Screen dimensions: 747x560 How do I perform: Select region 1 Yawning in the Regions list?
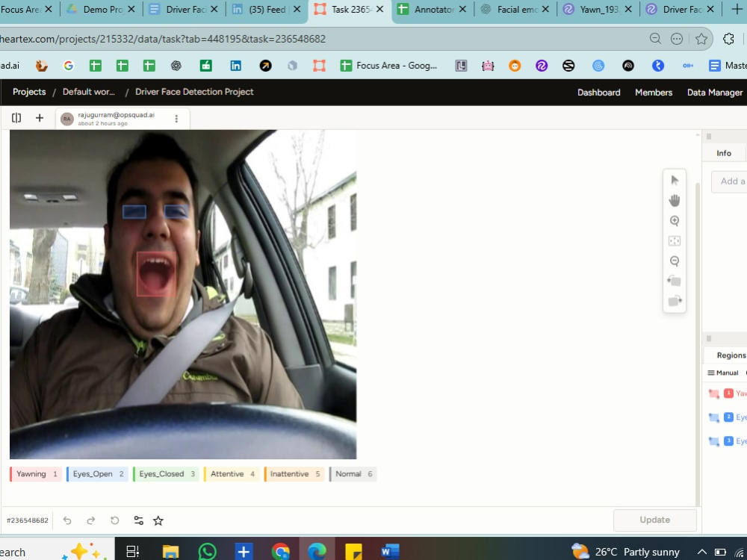[728, 393]
